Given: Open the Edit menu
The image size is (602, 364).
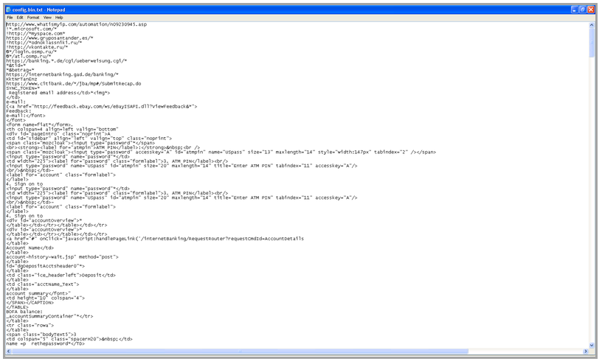Looking at the screenshot, I should click(x=20, y=17).
